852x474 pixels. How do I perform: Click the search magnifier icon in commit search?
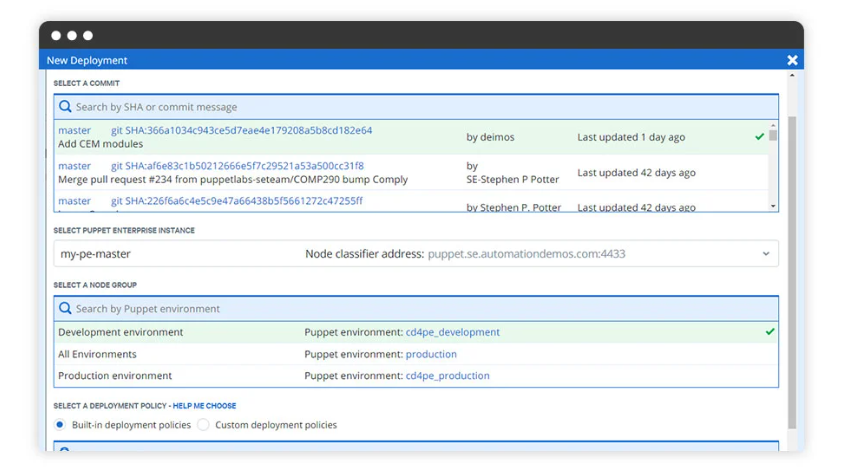[65, 107]
